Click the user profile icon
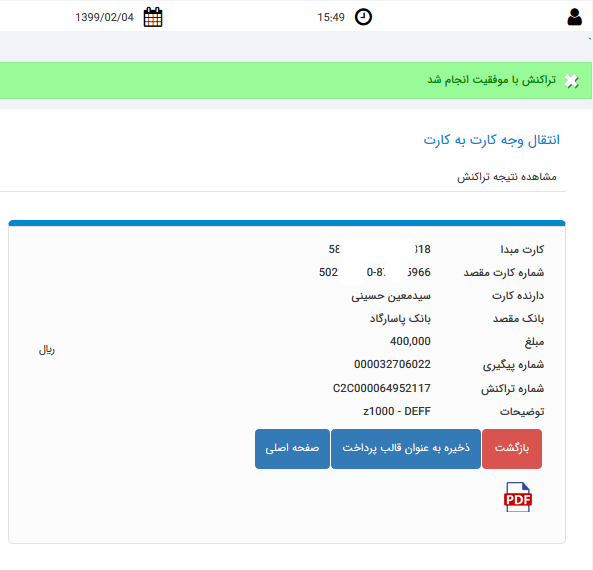The image size is (593, 570). pyautogui.click(x=574, y=17)
